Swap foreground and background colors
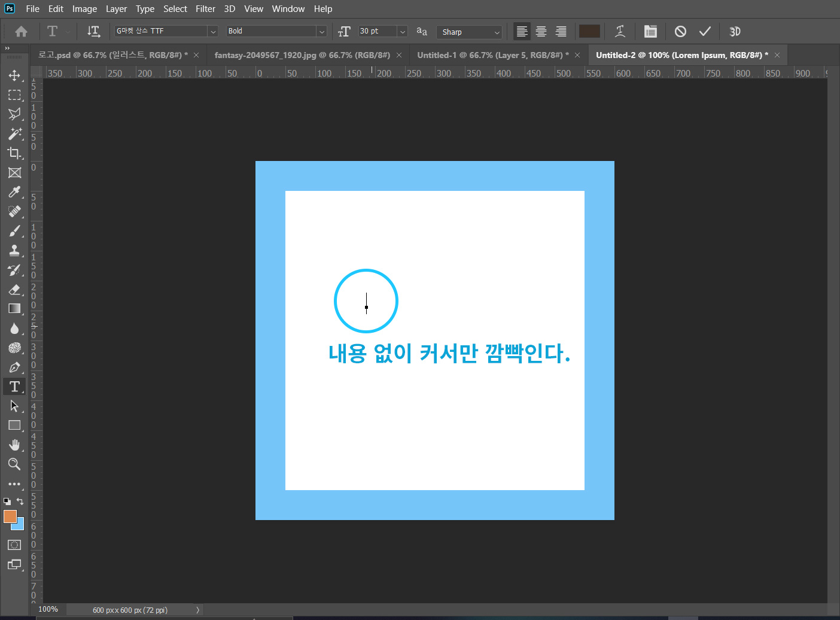Viewport: 840px width, 620px height. pyautogui.click(x=20, y=501)
